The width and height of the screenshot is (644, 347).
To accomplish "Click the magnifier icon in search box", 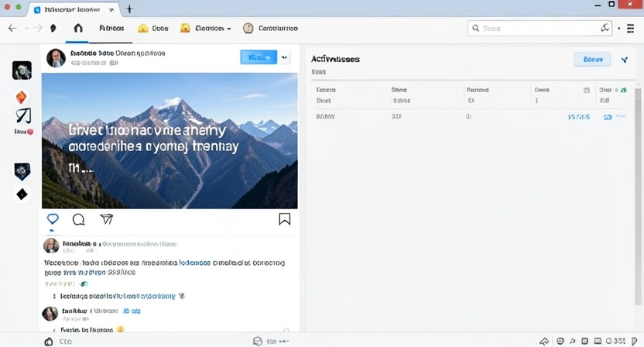I will coord(475,28).
